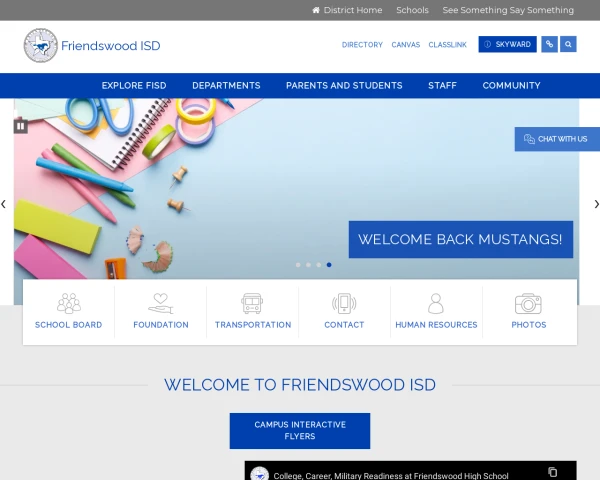Open the Directory link
The height and width of the screenshot is (480, 600).
(x=362, y=45)
